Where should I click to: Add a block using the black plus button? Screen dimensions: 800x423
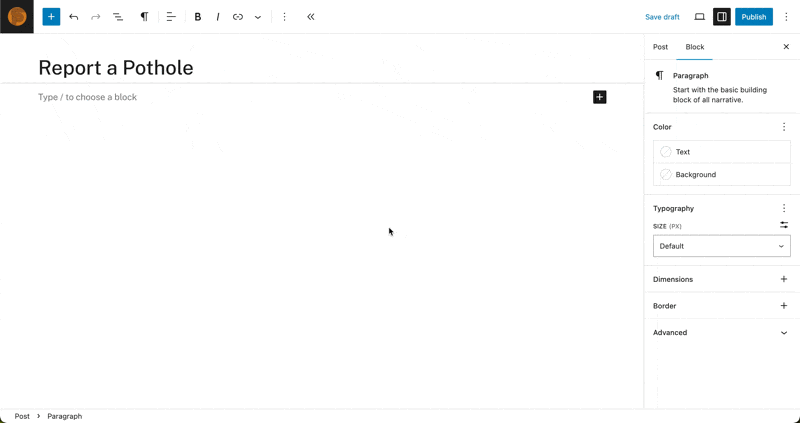tap(599, 97)
